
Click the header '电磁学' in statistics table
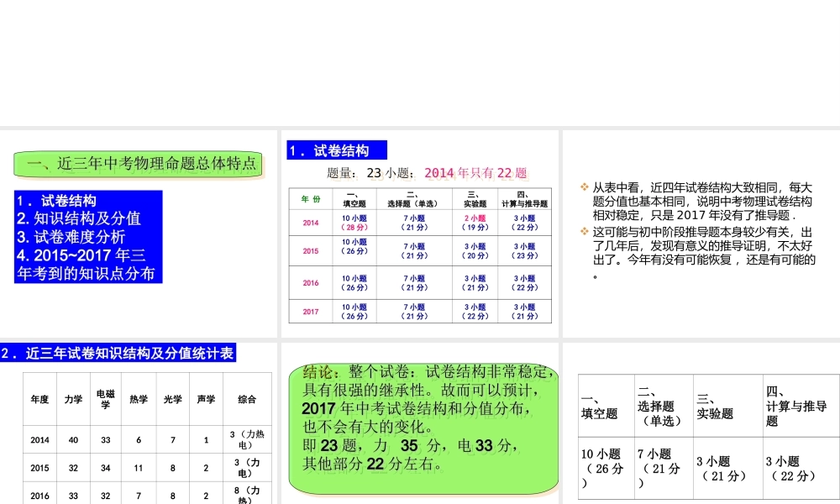106,400
